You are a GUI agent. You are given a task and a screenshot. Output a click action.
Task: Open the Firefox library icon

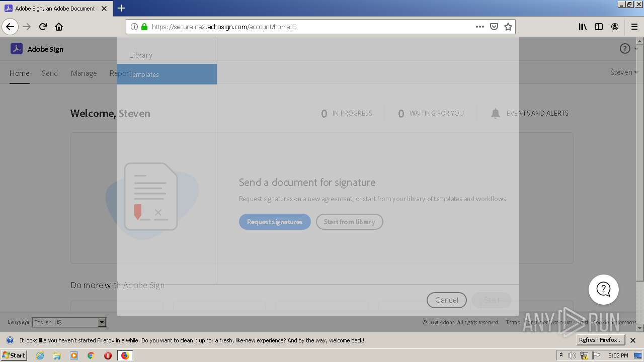583,27
